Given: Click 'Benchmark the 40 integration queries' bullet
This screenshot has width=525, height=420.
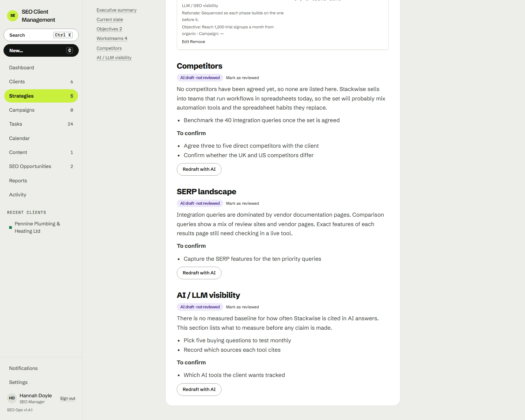Looking at the screenshot, I should click(262, 120).
